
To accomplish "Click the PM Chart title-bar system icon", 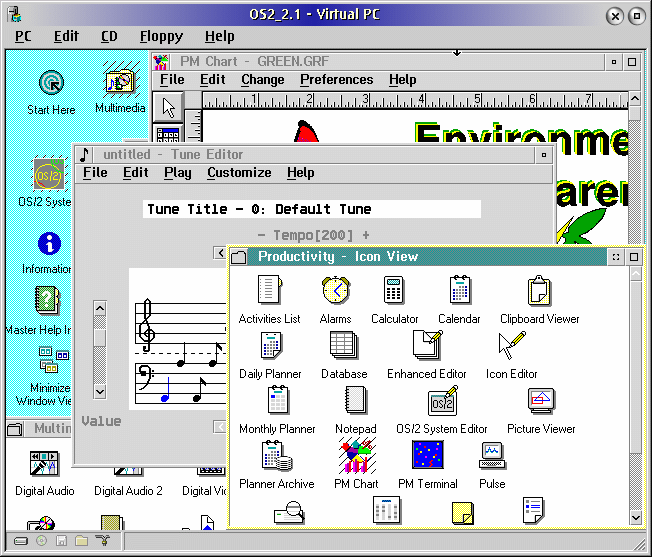I will 161,62.
